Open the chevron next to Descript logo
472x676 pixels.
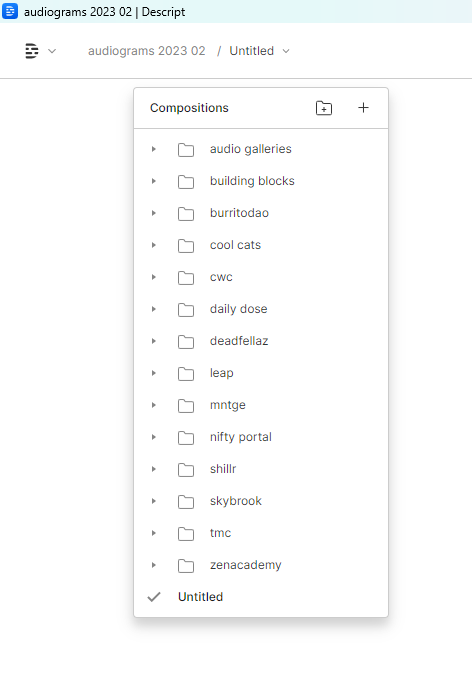coord(52,51)
